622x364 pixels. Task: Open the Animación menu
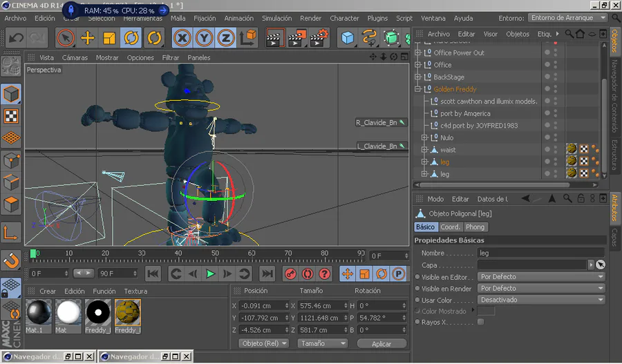click(x=239, y=18)
